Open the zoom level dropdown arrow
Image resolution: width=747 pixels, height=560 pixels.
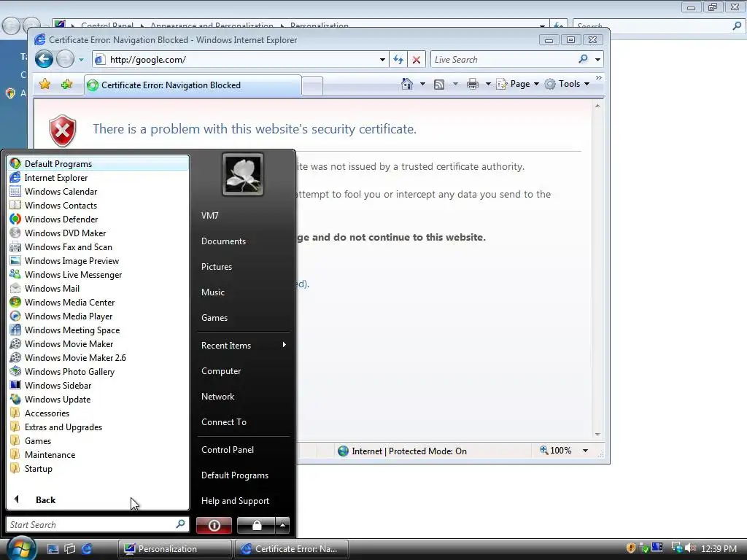click(586, 451)
